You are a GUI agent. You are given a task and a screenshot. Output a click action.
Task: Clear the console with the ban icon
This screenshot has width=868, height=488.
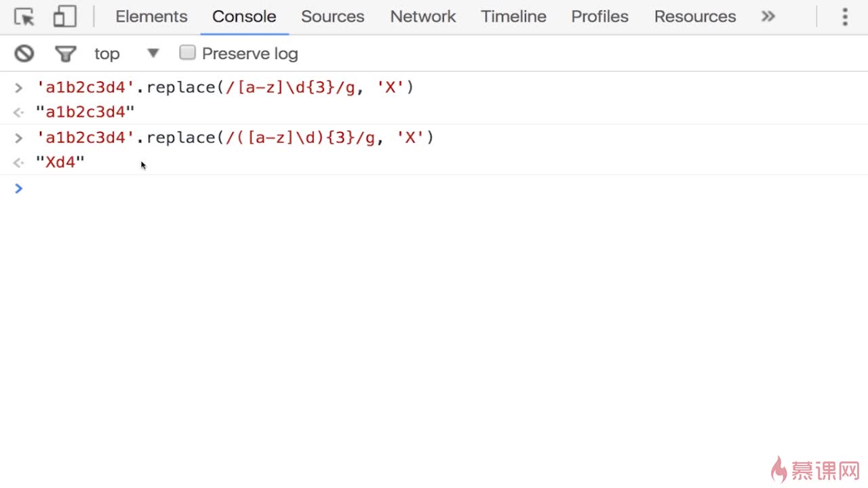(24, 54)
